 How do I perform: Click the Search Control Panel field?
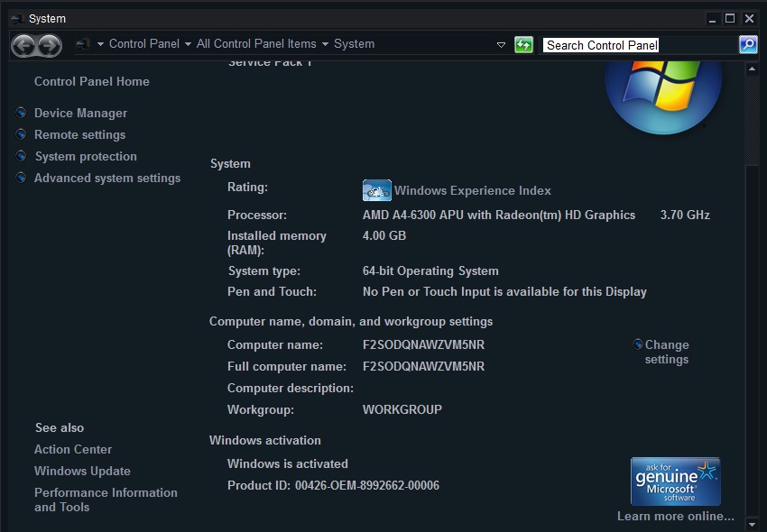tap(640, 45)
